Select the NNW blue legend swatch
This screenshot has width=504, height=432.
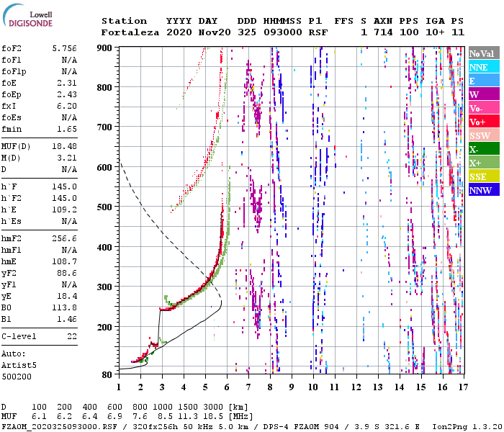coord(484,190)
